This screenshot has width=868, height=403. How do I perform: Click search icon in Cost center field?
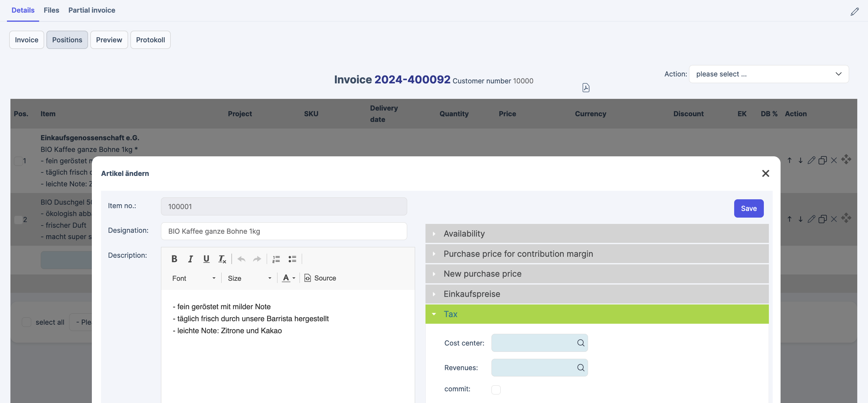pos(580,343)
